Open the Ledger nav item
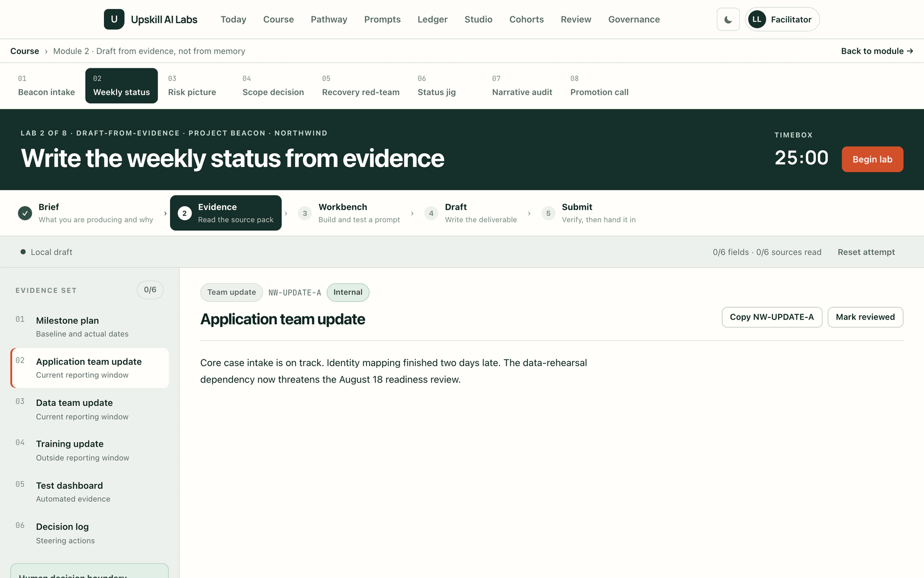Screen dimensions: 924x578 pyautogui.click(x=433, y=19)
